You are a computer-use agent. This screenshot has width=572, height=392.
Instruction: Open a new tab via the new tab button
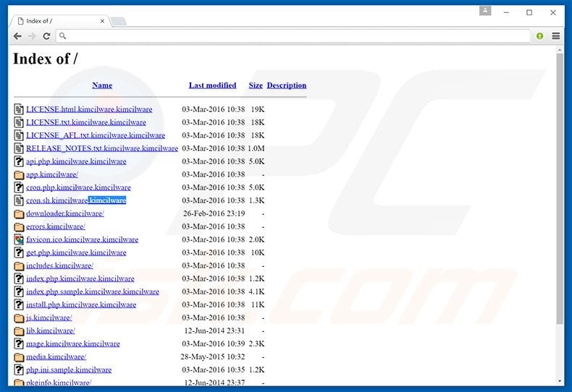pos(119,22)
